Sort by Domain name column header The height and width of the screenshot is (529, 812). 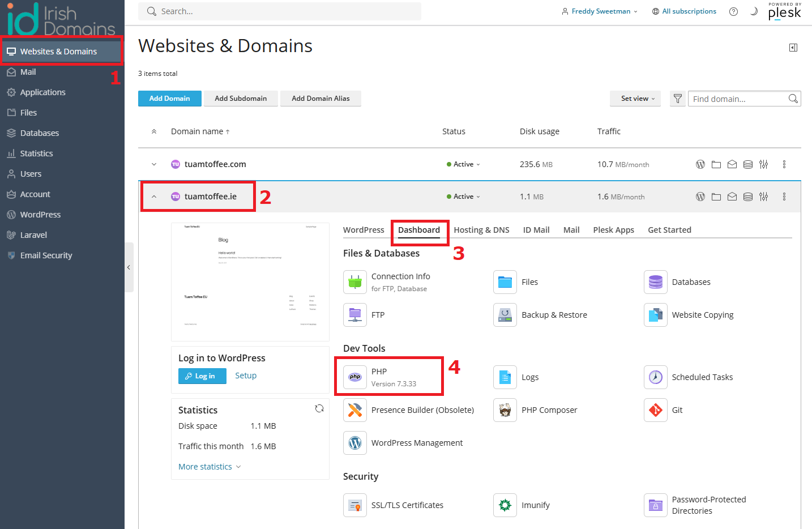(200, 131)
